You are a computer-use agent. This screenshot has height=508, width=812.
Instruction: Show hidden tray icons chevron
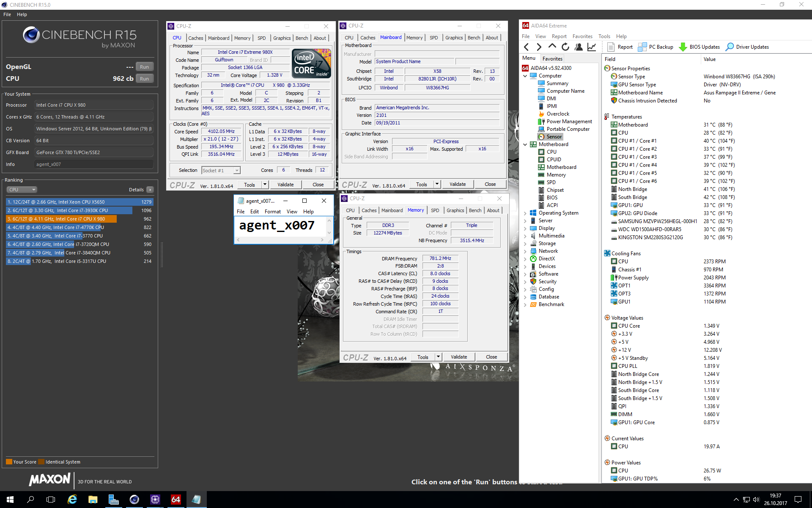click(736, 500)
